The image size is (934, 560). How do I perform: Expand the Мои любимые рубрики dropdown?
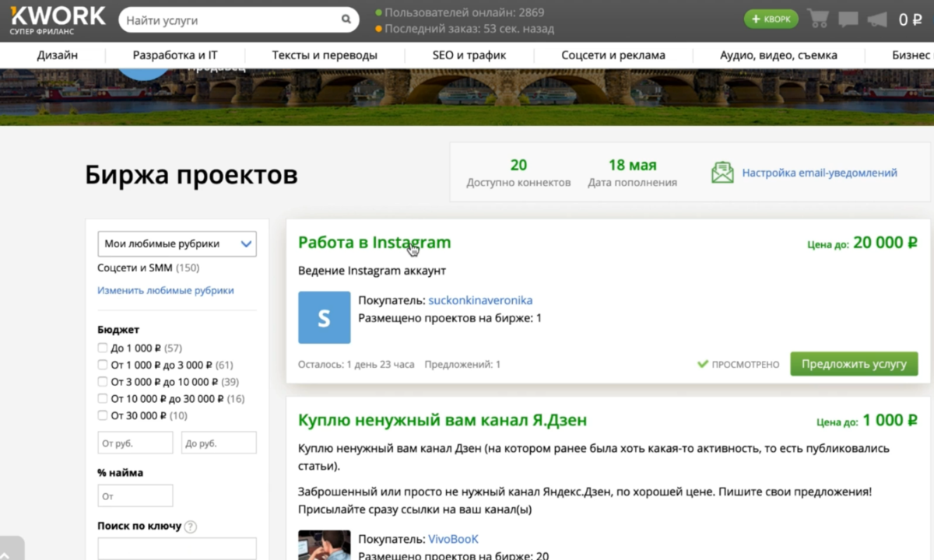click(x=177, y=243)
